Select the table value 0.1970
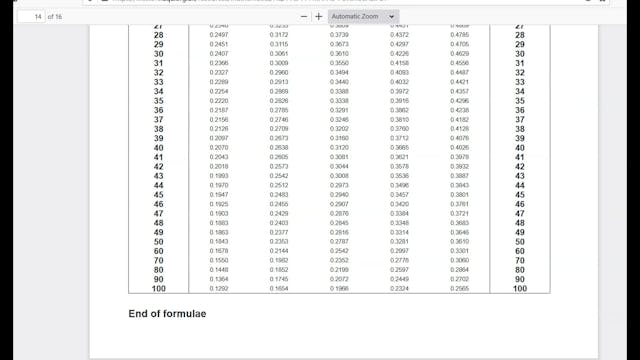 219,185
